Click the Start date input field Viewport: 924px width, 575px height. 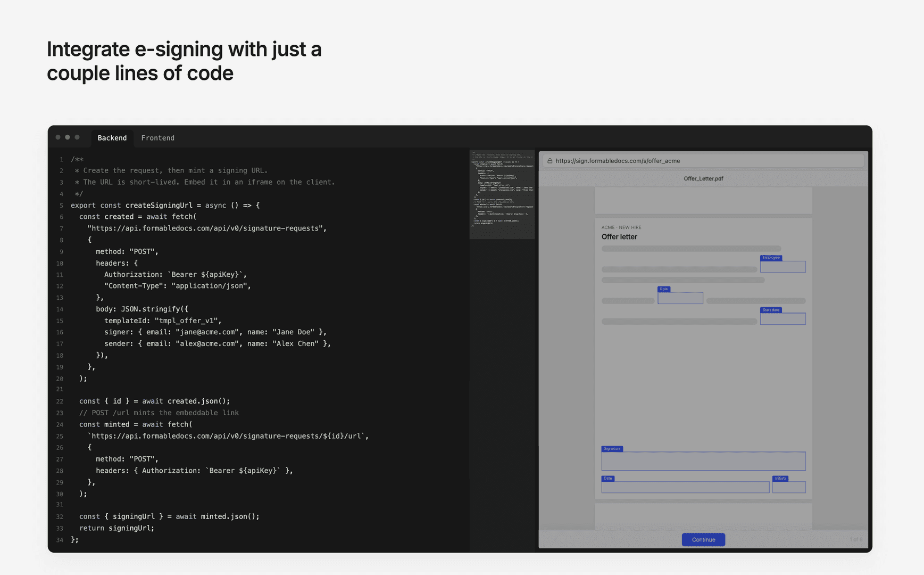[783, 318]
